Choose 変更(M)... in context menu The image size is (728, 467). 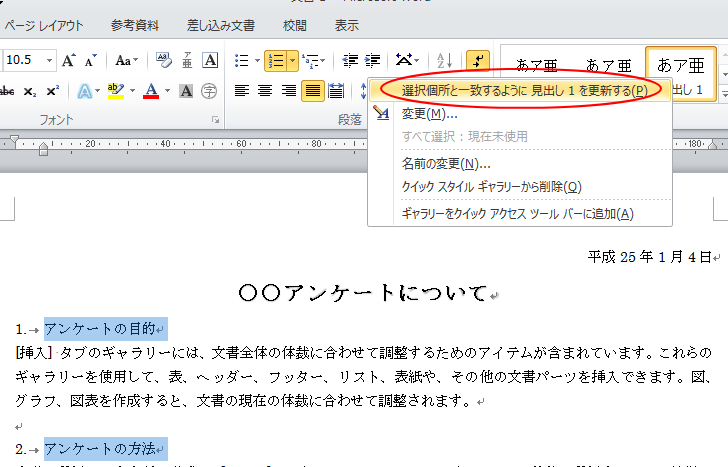pos(520,113)
